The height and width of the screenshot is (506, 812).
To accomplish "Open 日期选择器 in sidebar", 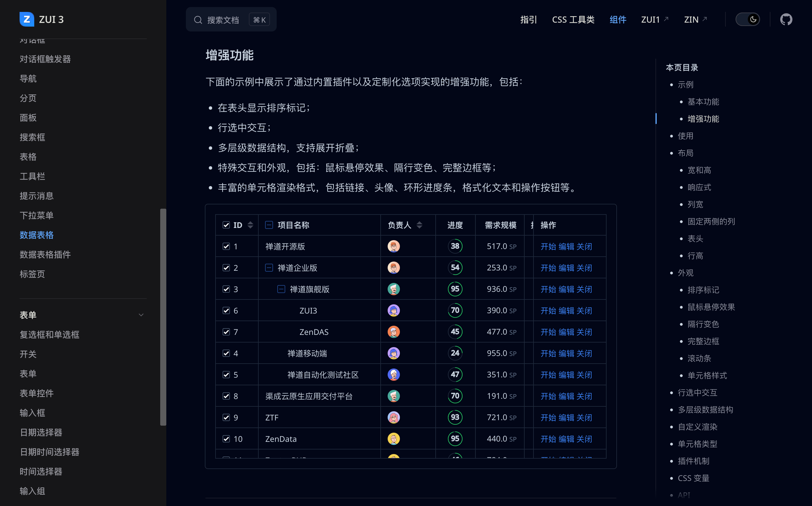I will coord(41,432).
